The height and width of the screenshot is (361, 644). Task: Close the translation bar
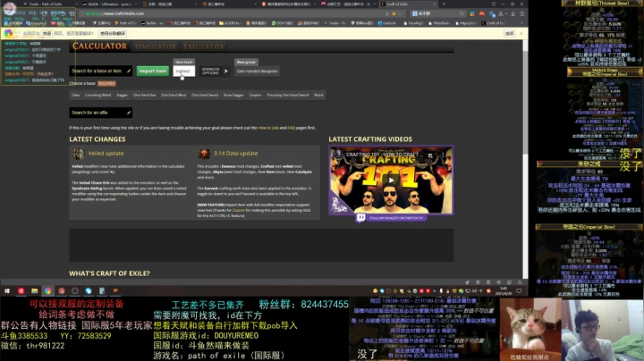(521, 34)
